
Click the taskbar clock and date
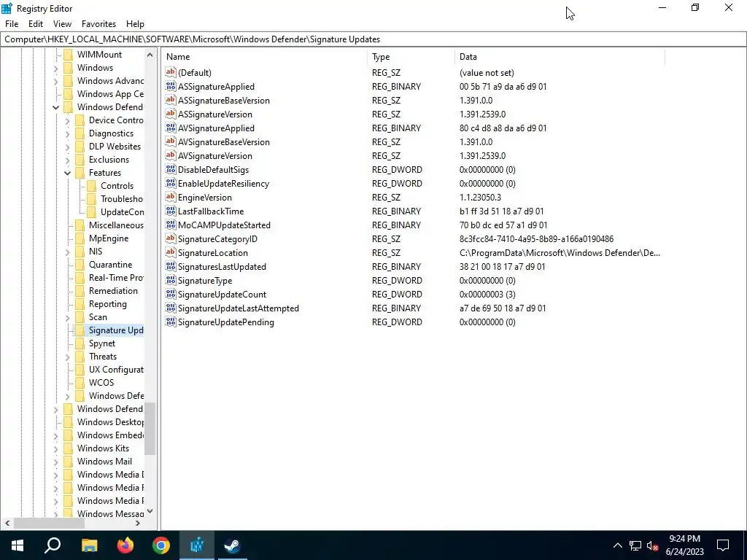tap(684, 545)
